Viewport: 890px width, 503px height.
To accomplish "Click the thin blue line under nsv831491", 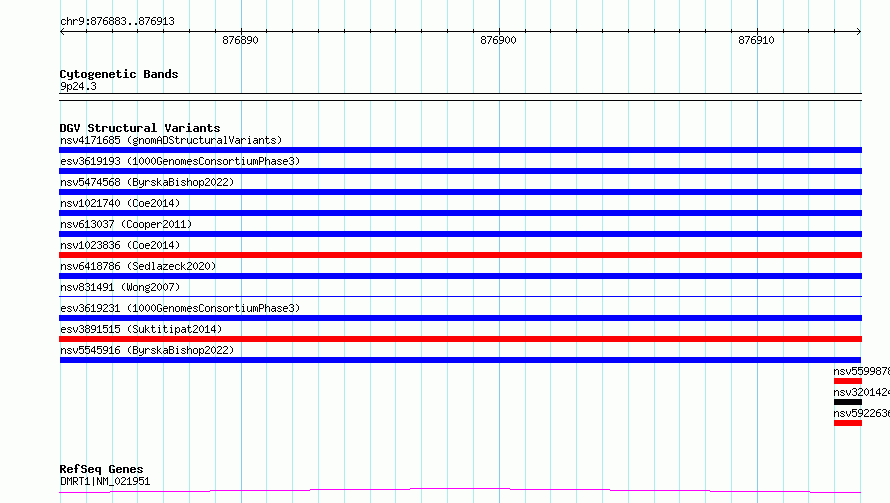I will pos(460,296).
